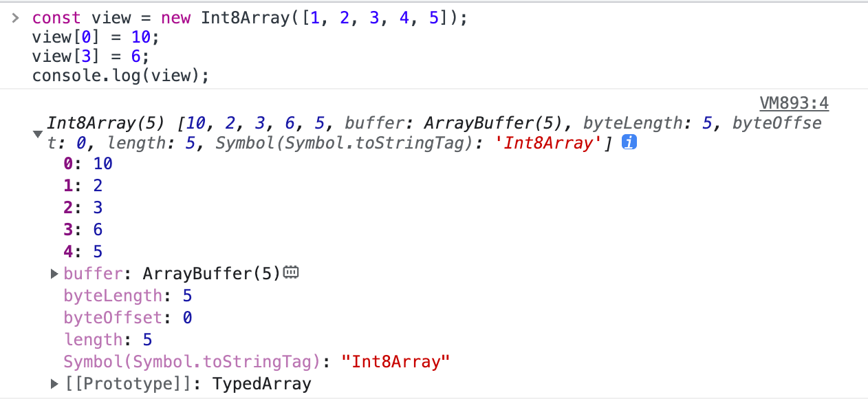Click the blue info icon after 'Int8Array'

(628, 143)
